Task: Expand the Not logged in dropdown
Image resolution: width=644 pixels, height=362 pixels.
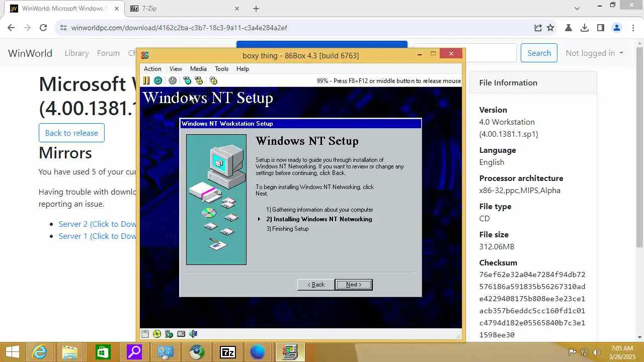Action: tap(594, 53)
